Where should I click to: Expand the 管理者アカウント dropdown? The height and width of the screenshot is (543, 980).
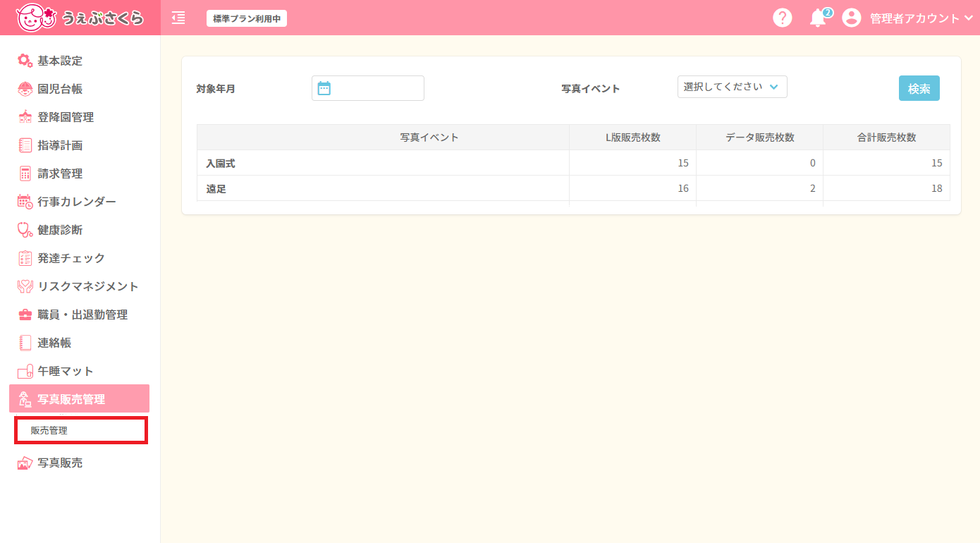[921, 18]
